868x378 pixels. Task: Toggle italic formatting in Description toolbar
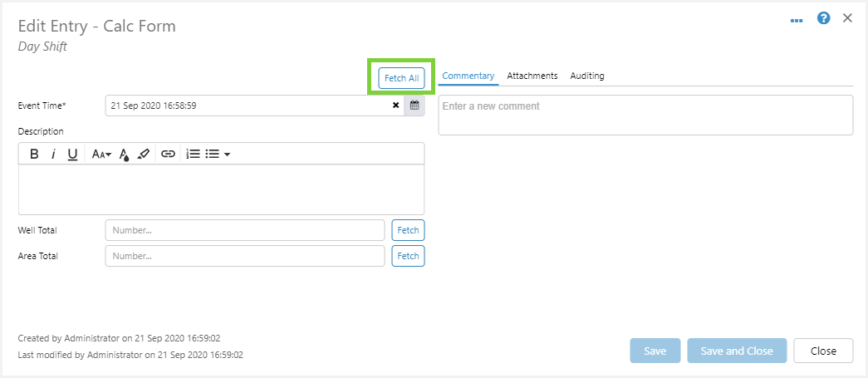[x=53, y=154]
